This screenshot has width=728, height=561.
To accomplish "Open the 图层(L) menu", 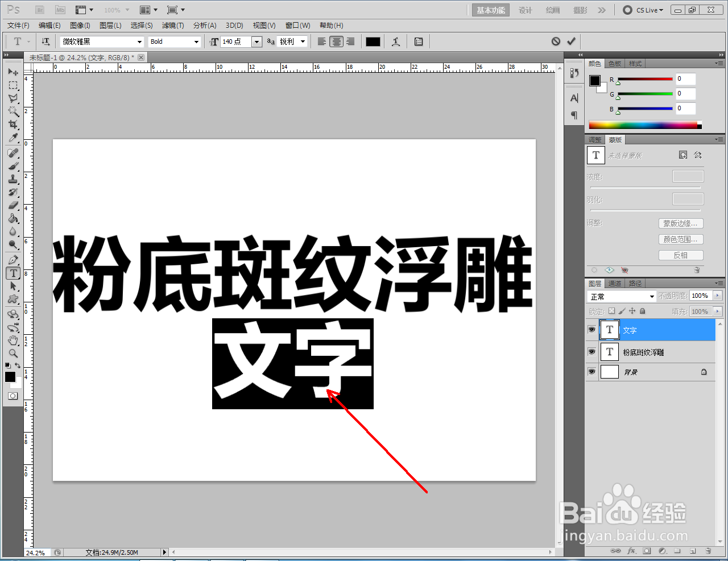I will (110, 26).
